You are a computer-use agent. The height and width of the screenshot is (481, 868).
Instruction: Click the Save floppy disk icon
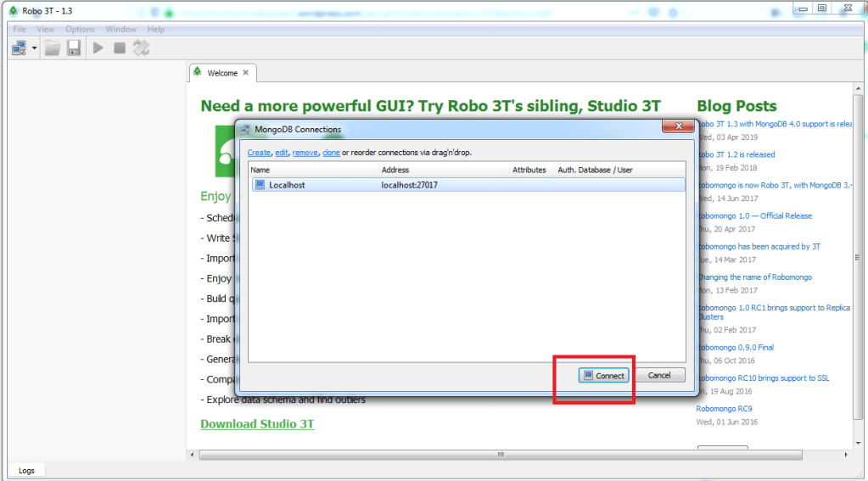[74, 48]
